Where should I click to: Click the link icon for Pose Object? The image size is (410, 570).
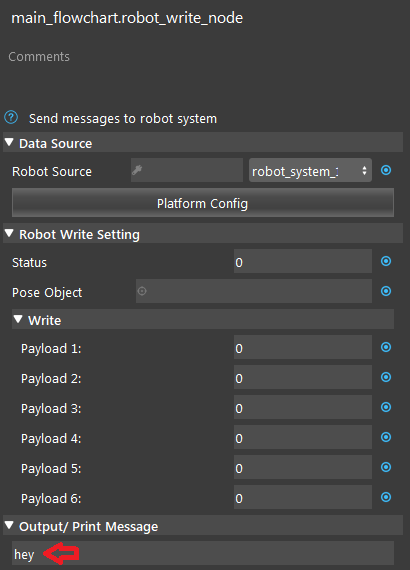pyautogui.click(x=386, y=291)
